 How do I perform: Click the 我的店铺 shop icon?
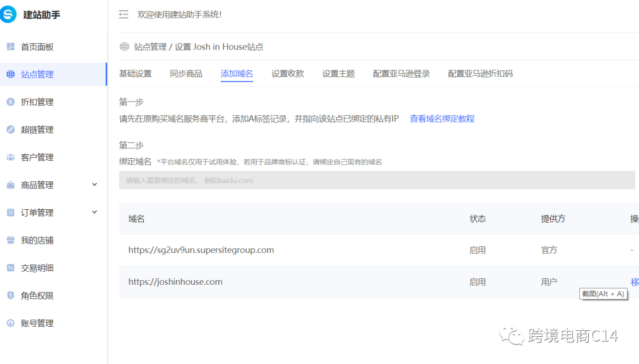pyautogui.click(x=11, y=240)
